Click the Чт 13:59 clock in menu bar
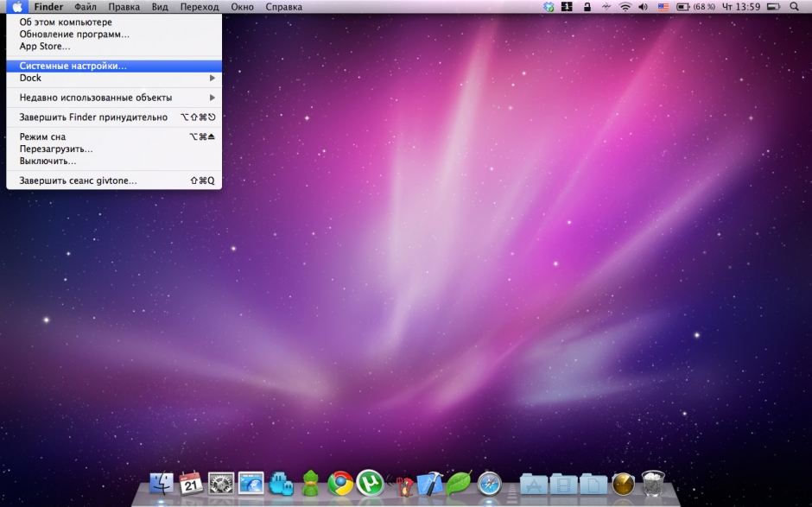This screenshot has height=507, width=812. [741, 7]
